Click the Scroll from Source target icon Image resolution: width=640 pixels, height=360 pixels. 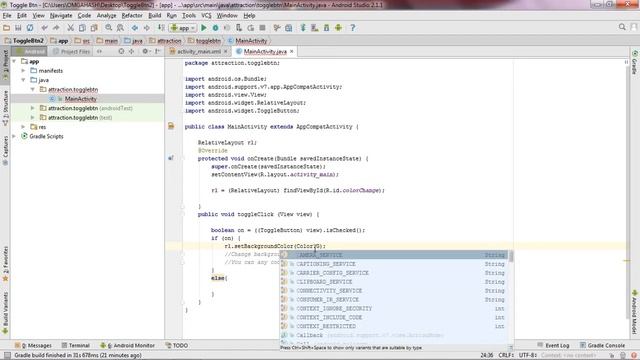point(121,51)
